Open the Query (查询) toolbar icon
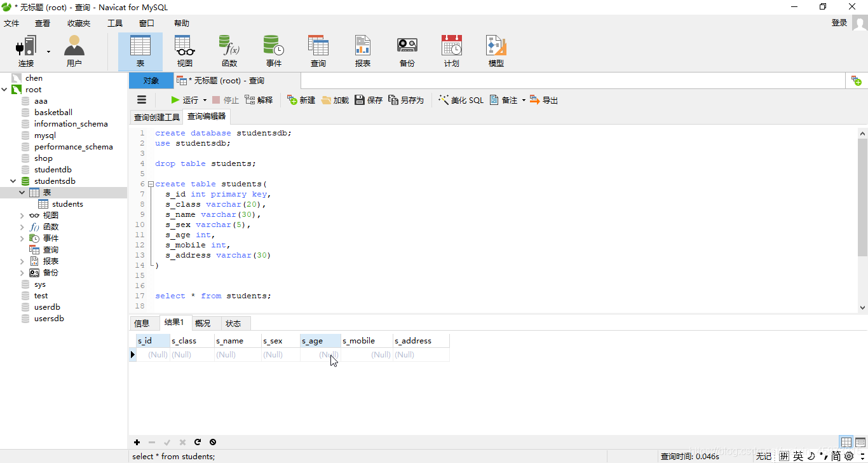The height and width of the screenshot is (463, 868). [318, 52]
